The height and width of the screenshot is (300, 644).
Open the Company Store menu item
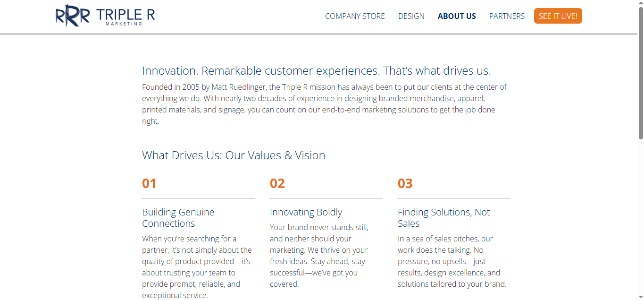pyautogui.click(x=355, y=16)
